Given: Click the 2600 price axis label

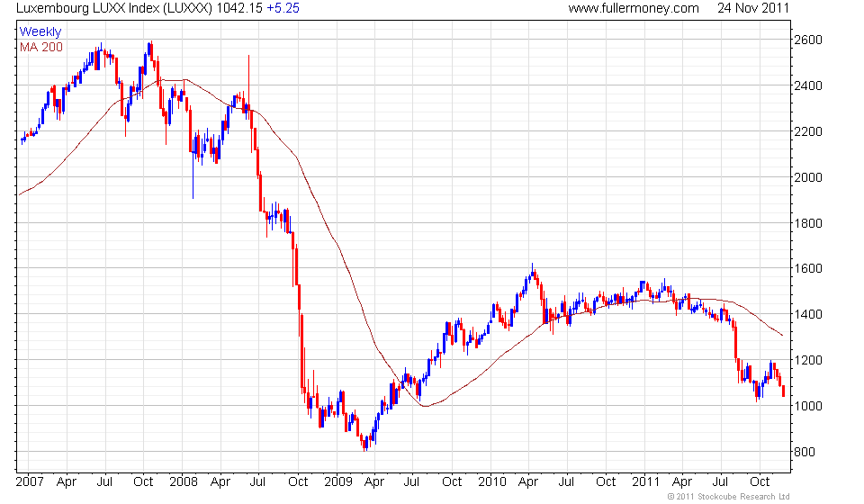Looking at the screenshot, I should (x=808, y=40).
